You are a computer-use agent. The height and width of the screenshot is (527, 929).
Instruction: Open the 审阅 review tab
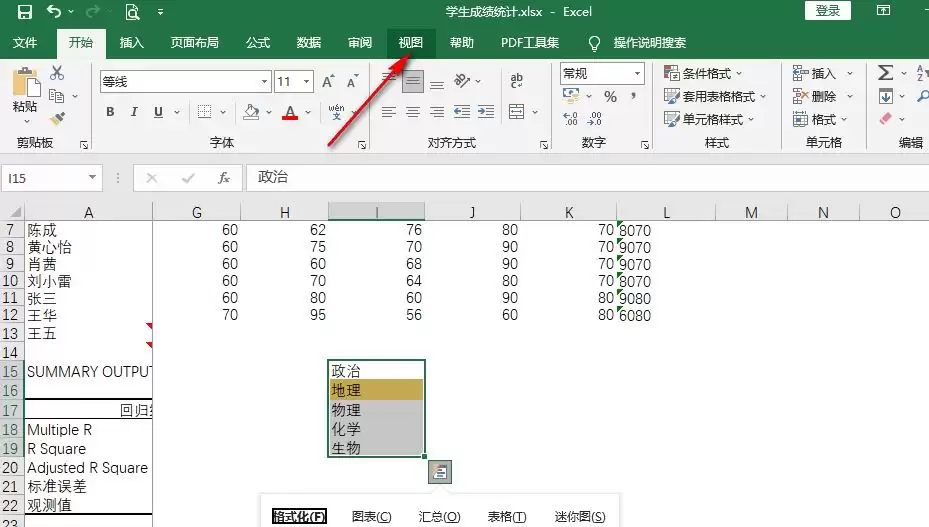360,43
